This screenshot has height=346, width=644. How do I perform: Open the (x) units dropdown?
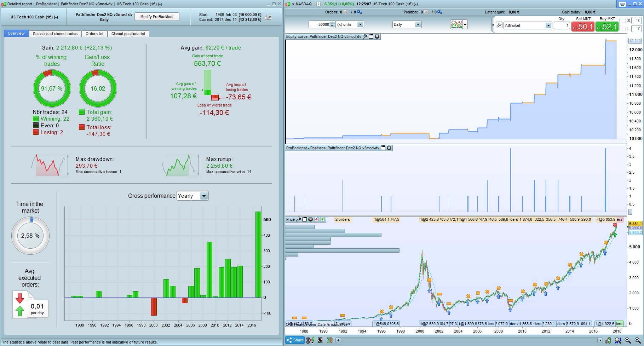(x=360, y=24)
